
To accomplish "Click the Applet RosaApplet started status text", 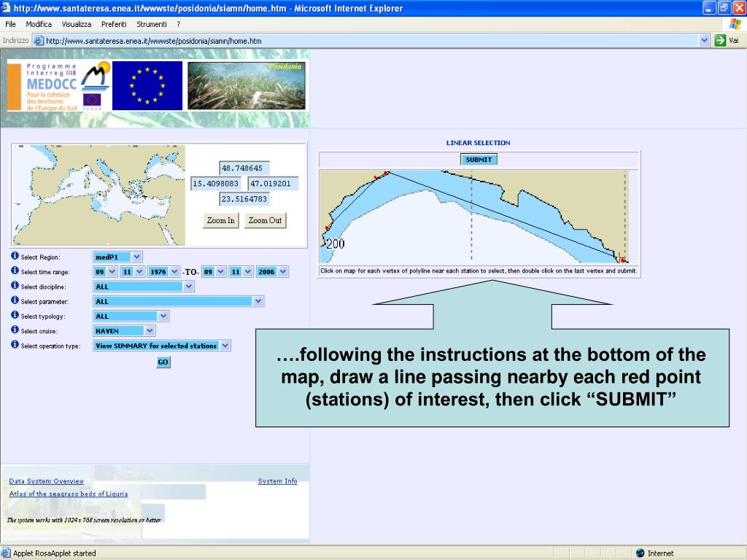I will tap(54, 553).
